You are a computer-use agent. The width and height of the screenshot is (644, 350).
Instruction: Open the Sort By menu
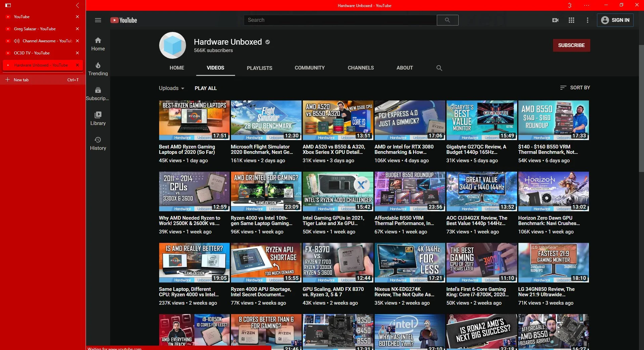(x=575, y=88)
